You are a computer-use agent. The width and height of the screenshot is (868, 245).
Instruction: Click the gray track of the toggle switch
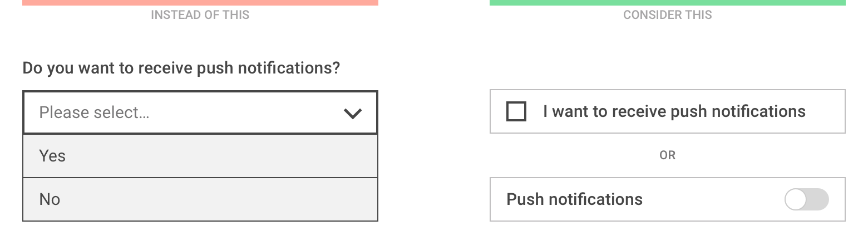coord(818,199)
